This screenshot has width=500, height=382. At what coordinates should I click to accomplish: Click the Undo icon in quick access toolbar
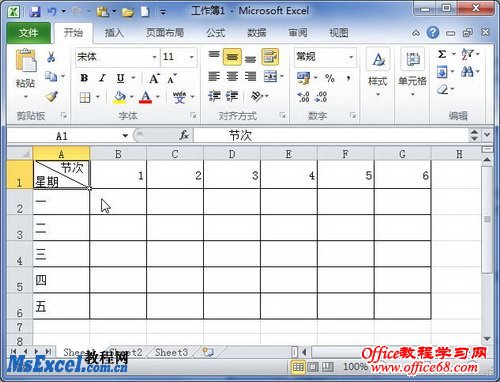click(x=52, y=12)
